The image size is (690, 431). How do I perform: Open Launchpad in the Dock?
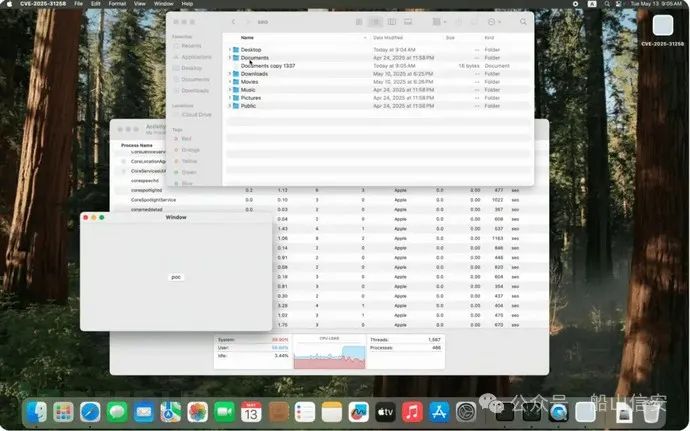click(x=63, y=412)
